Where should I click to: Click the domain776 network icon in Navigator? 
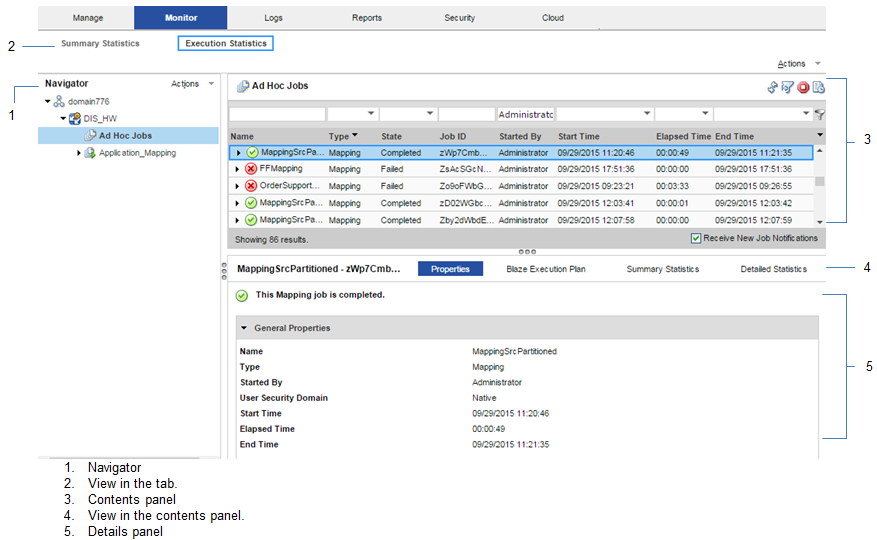pyautogui.click(x=59, y=102)
